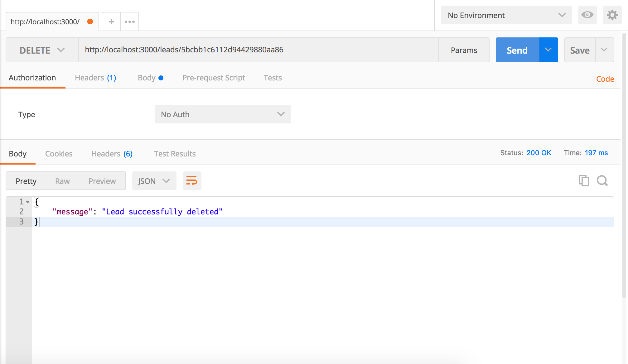Open the No Auth type dropdown
The image size is (628, 364).
pos(223,114)
